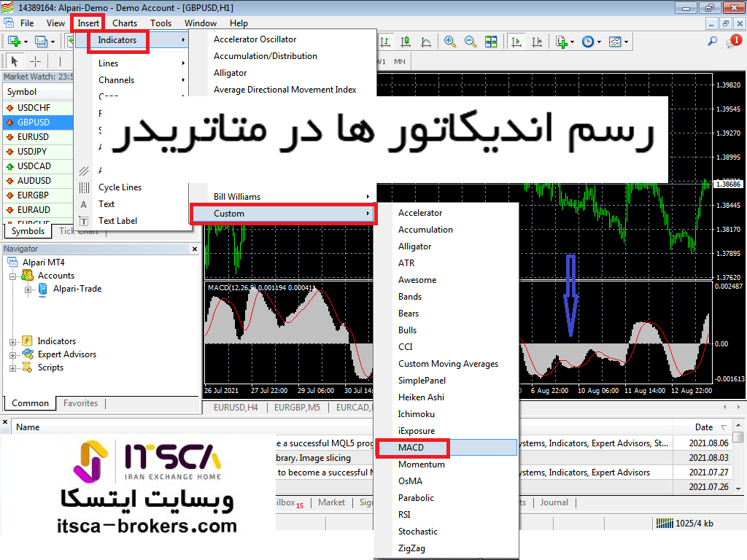Image resolution: width=747 pixels, height=560 pixels.
Task: Open the Custom indicators submenu
Action: coord(284,214)
